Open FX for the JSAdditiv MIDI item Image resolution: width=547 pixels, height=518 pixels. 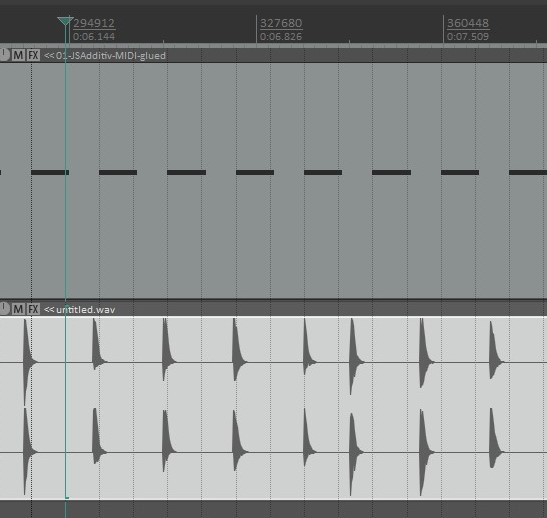click(x=33, y=55)
